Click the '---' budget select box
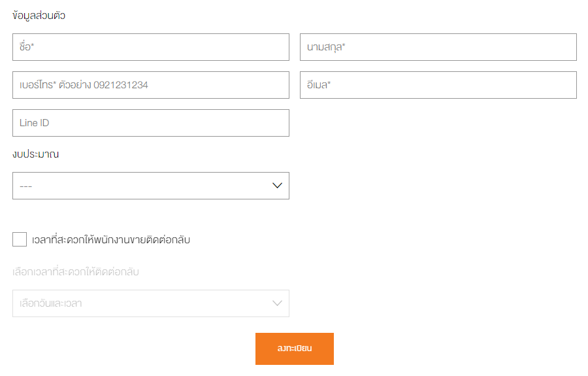This screenshot has width=588, height=376. (131, 186)
